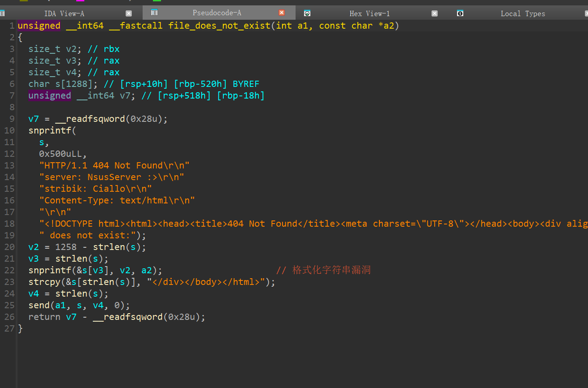The image size is (588, 388).
Task: Click the char s[1288] array declaration
Action: [64, 84]
